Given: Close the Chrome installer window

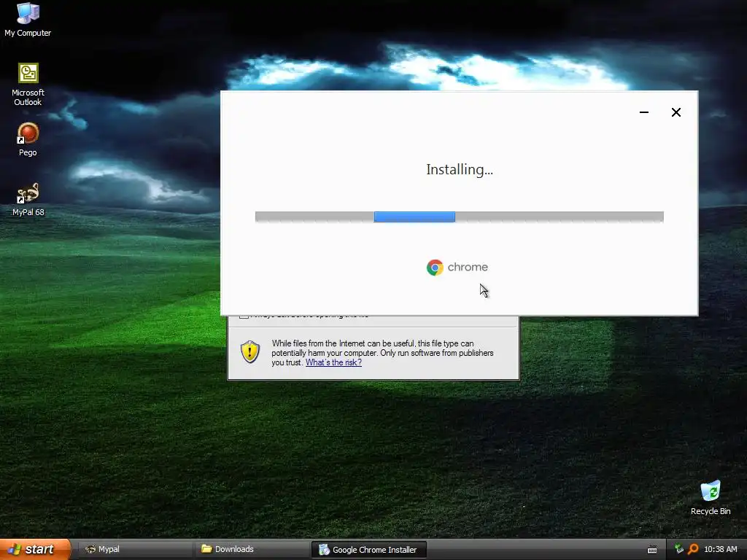Looking at the screenshot, I should click(x=676, y=112).
